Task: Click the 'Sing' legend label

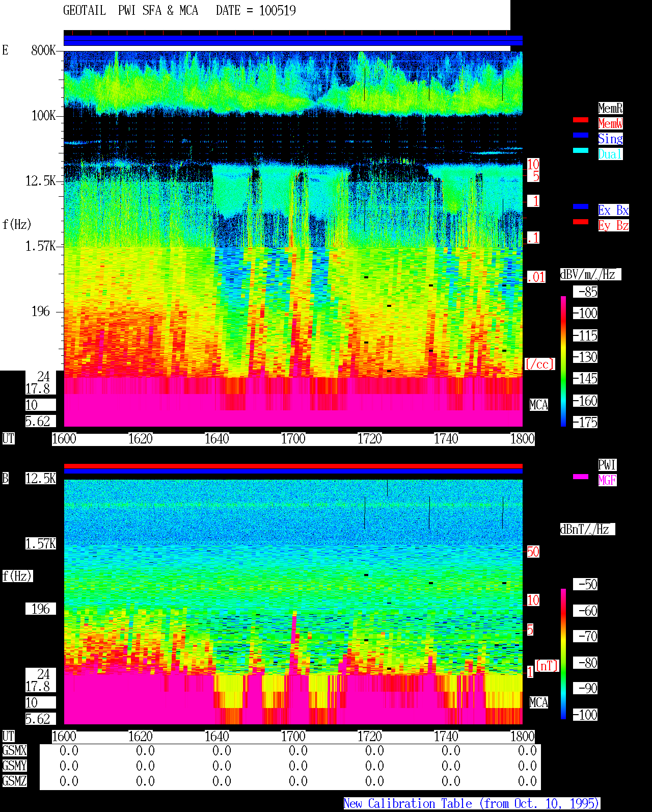Action: [x=610, y=139]
